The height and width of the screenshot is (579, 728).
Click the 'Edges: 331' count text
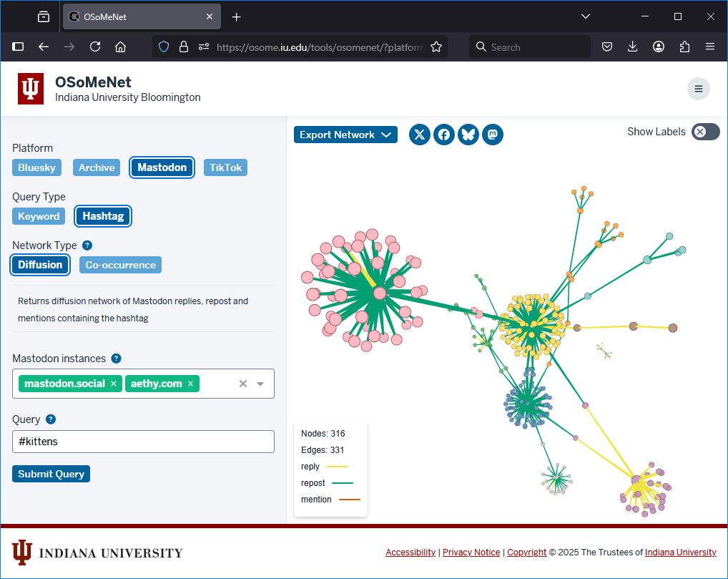pos(323,450)
